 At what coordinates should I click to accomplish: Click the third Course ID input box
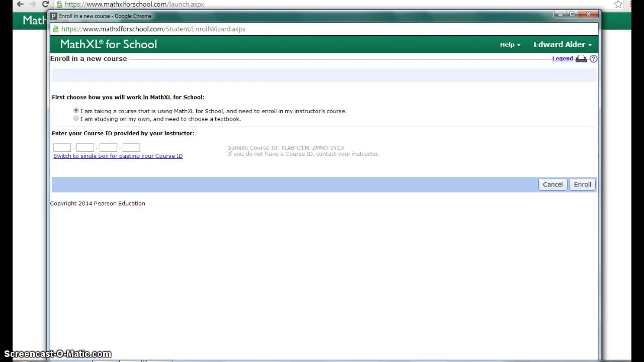109,147
